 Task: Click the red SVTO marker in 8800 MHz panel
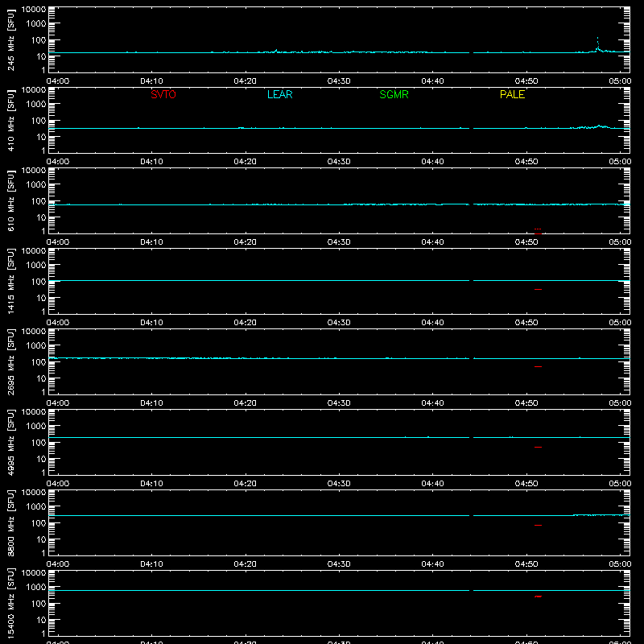pos(538,526)
